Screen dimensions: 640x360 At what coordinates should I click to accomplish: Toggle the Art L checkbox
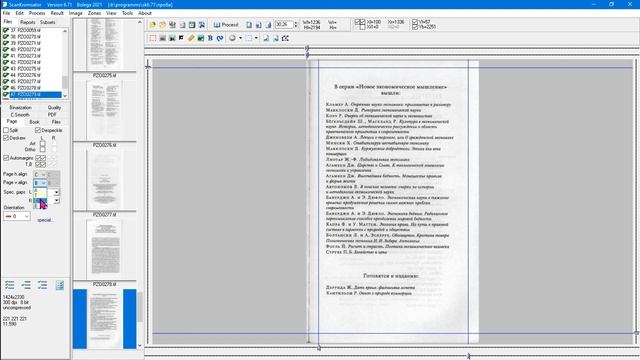pyautogui.click(x=42, y=144)
